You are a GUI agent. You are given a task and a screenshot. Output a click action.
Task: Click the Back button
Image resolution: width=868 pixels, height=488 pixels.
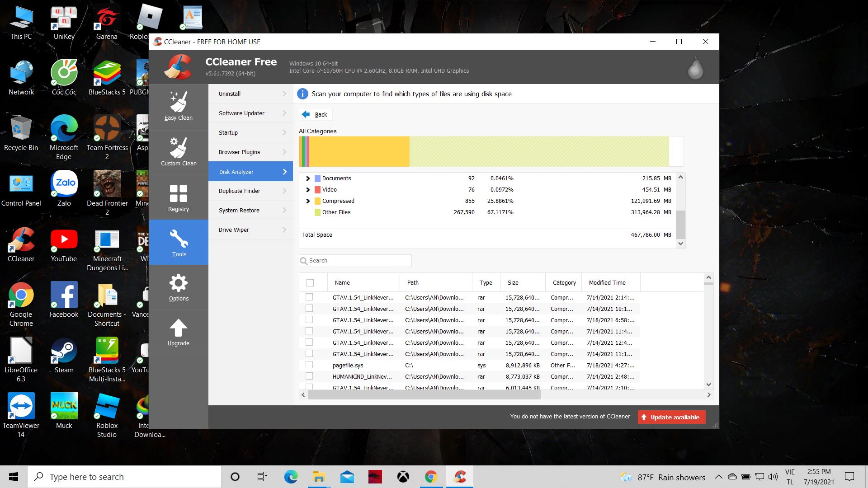tap(315, 114)
